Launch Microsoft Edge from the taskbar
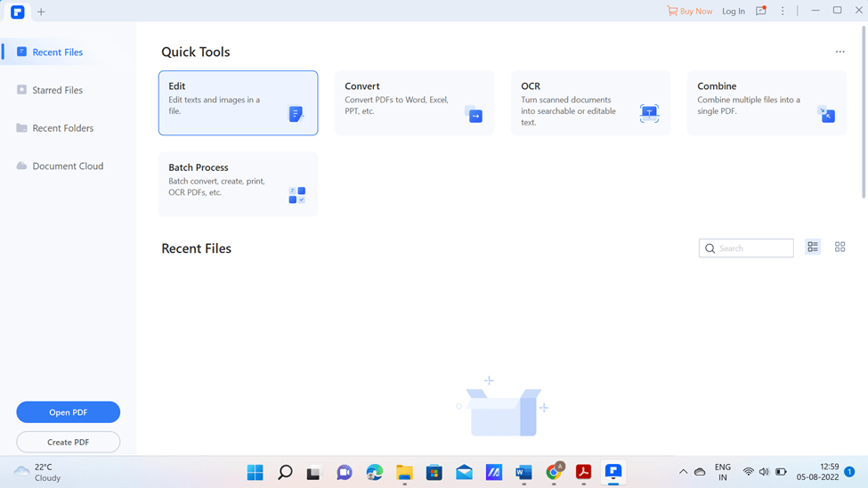868x488 pixels. click(374, 473)
